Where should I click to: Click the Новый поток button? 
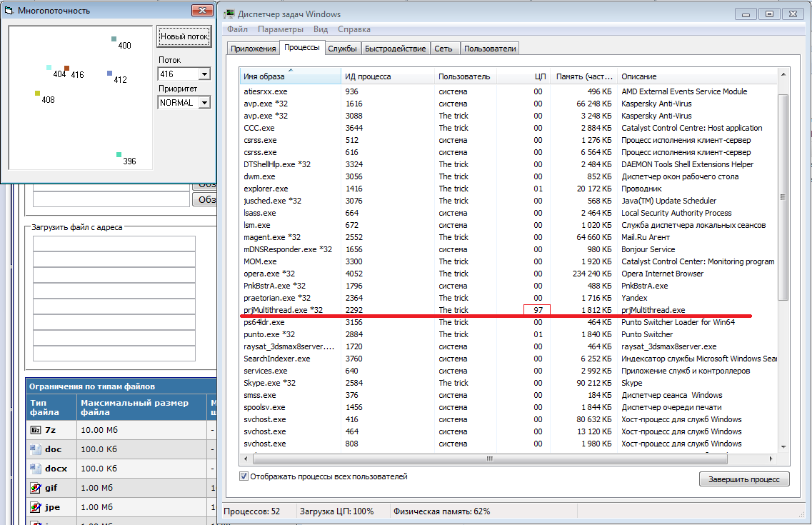tap(184, 36)
